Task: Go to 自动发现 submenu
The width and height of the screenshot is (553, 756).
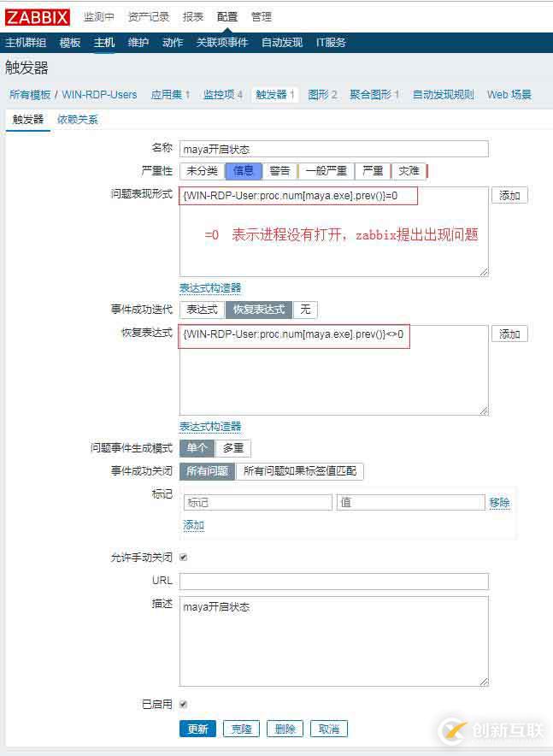Action: (x=282, y=43)
